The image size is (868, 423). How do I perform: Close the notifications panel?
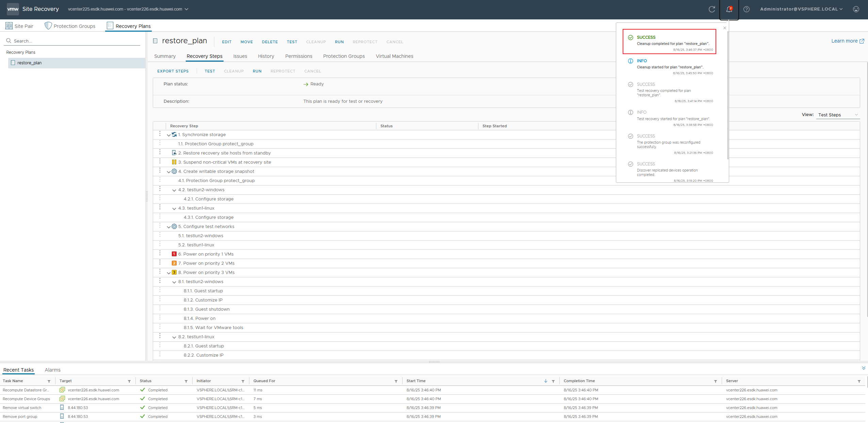click(x=725, y=28)
